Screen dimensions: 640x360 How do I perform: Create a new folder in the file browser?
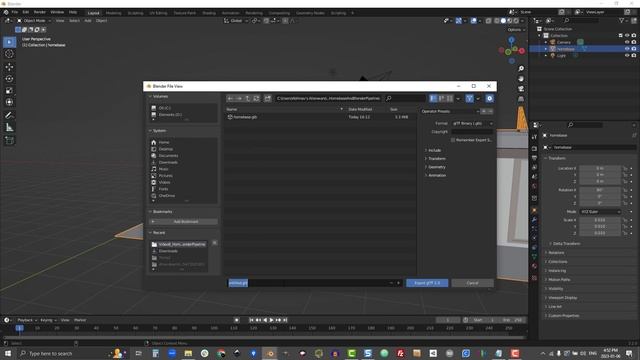pos(268,98)
